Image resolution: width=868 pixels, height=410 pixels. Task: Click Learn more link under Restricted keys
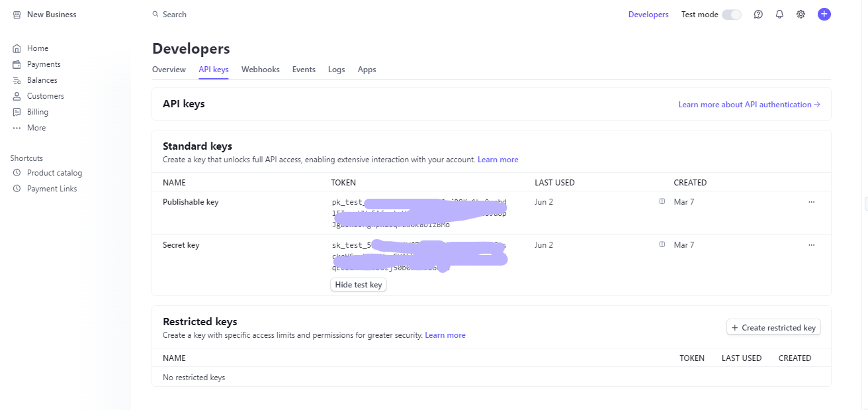[445, 335]
